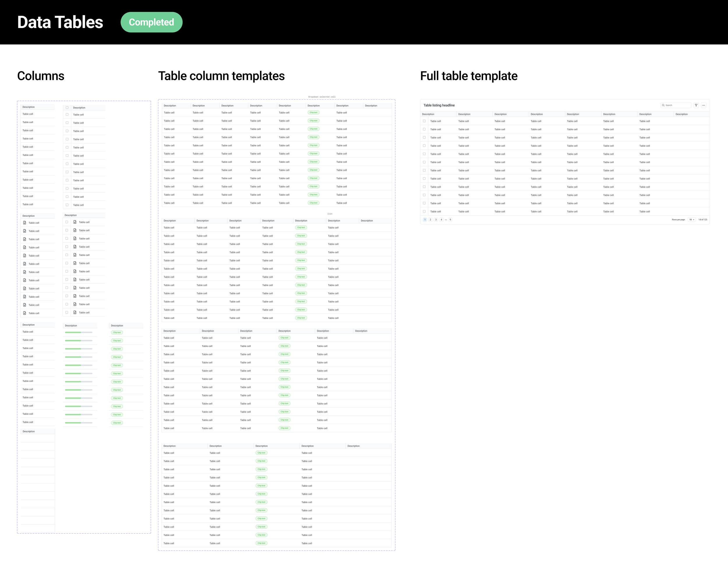Click pagination page 2 button

[x=430, y=219]
